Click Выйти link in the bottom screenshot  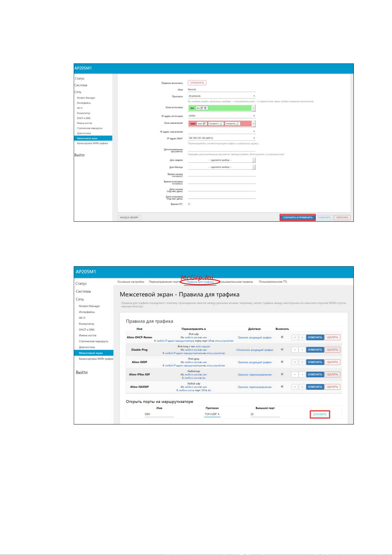[x=82, y=372]
